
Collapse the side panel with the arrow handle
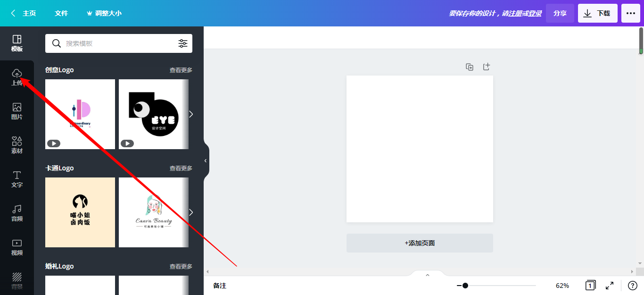pos(206,160)
